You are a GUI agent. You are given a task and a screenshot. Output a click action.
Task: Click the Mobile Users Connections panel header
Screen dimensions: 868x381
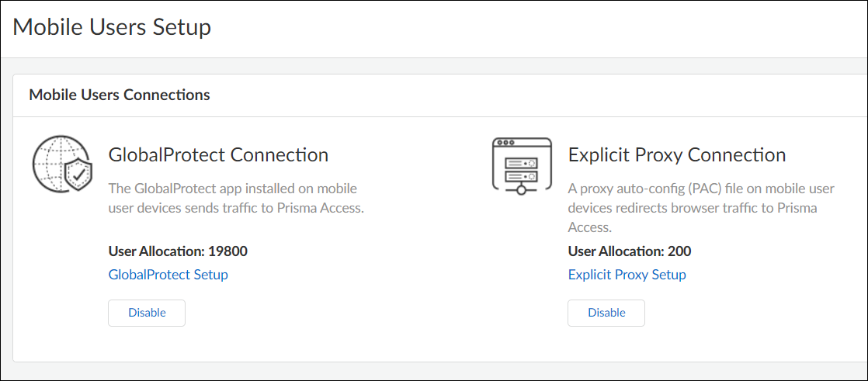[x=120, y=95]
